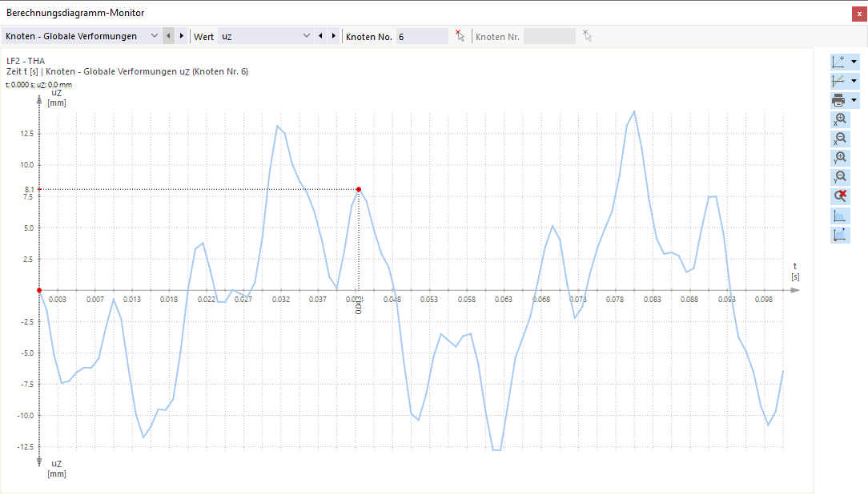Click y-axis label 12.5

[x=27, y=134]
